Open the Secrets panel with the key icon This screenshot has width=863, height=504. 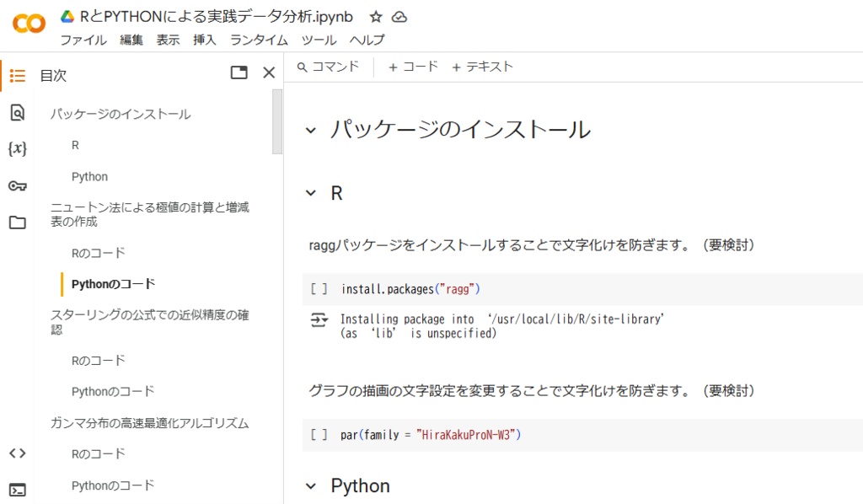(x=17, y=185)
